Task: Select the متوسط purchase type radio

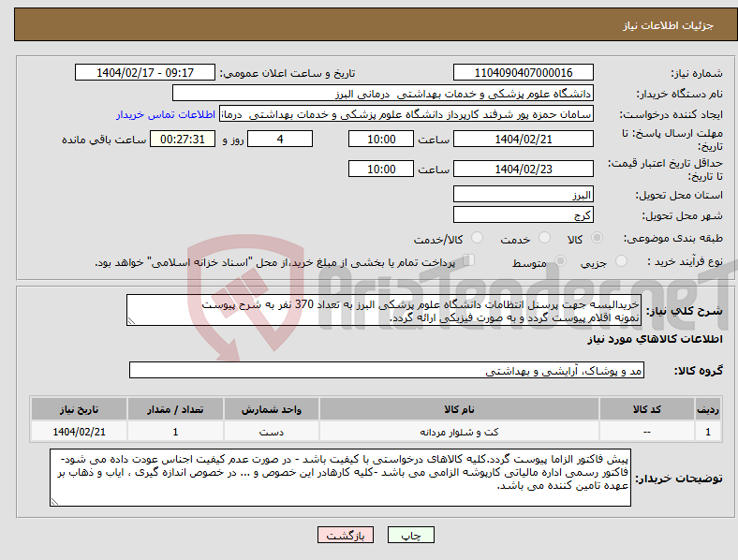Action: pos(560,261)
